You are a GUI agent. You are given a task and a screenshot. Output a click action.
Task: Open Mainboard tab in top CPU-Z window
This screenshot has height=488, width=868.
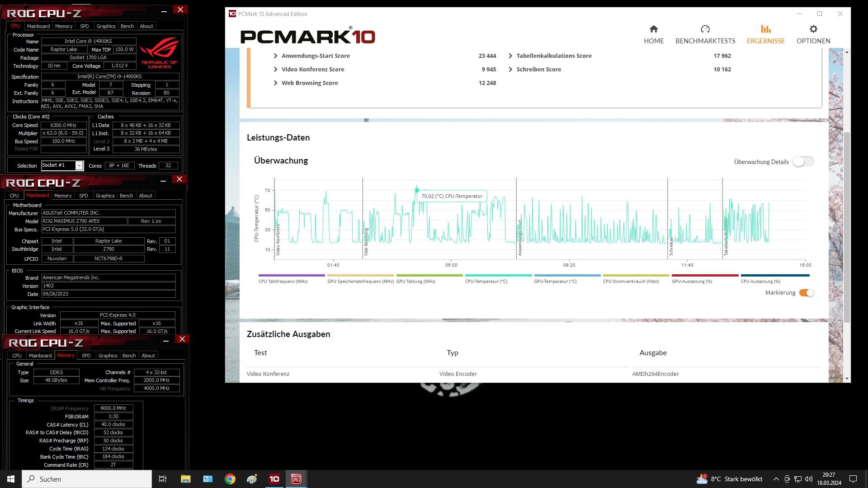pyautogui.click(x=38, y=26)
